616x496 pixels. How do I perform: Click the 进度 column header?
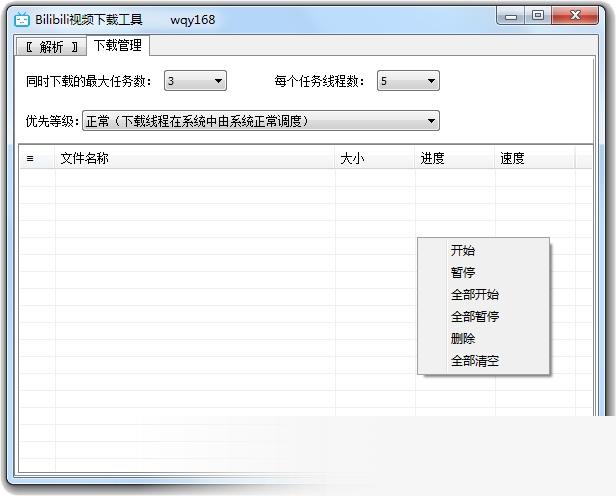(x=455, y=158)
